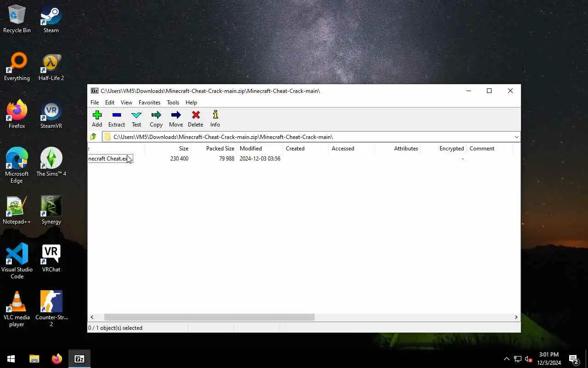Open Firefox from the taskbar
The image size is (588, 368).
[57, 359]
